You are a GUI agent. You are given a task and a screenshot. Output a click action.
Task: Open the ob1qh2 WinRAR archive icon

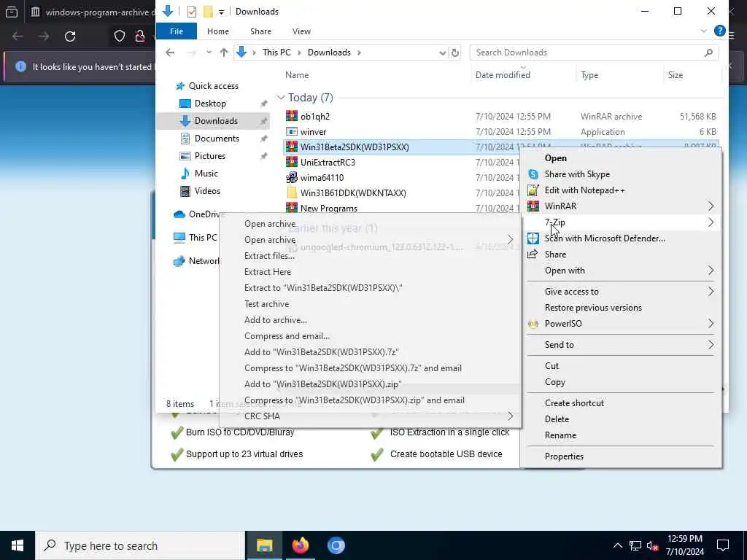[292, 116]
